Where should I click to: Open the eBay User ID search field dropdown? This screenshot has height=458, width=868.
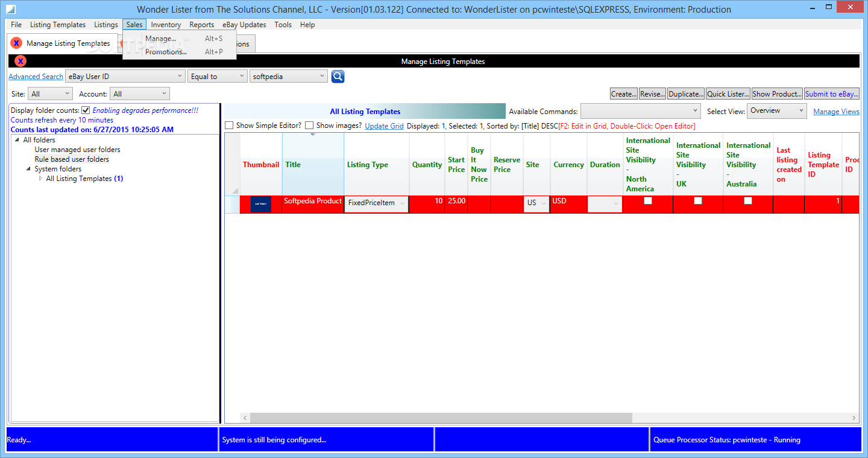(125, 77)
